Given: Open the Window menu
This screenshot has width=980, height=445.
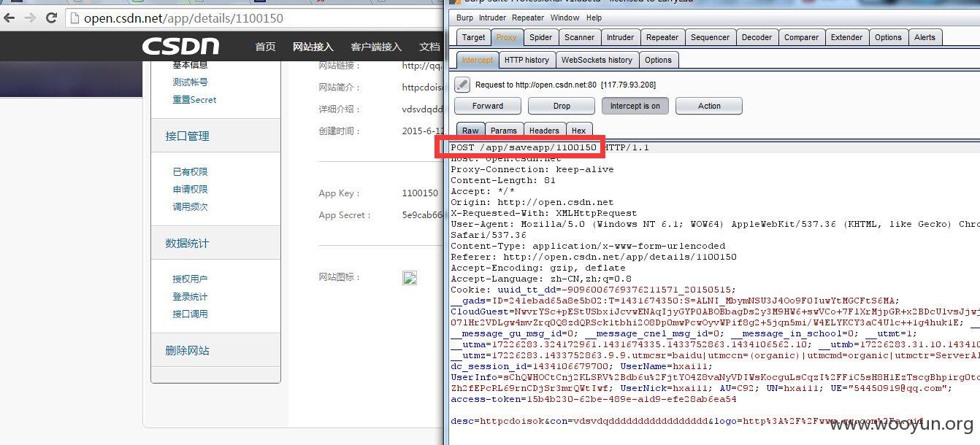Looking at the screenshot, I should coord(564,18).
